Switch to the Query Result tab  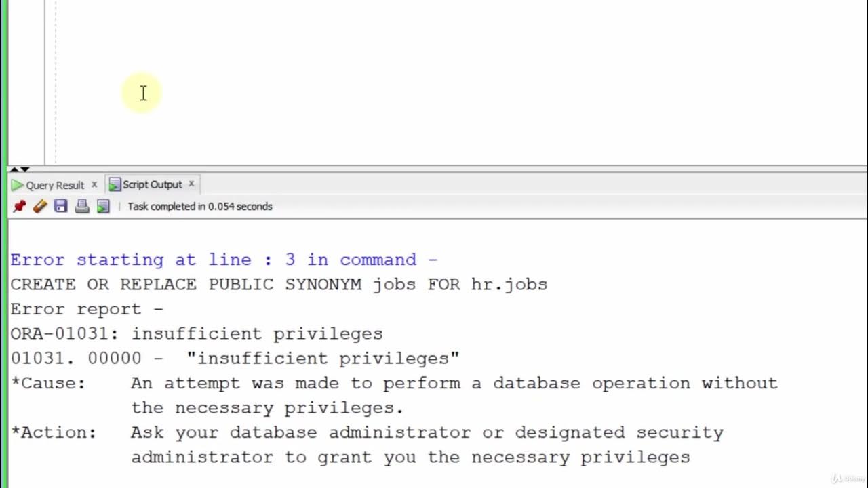click(x=55, y=185)
